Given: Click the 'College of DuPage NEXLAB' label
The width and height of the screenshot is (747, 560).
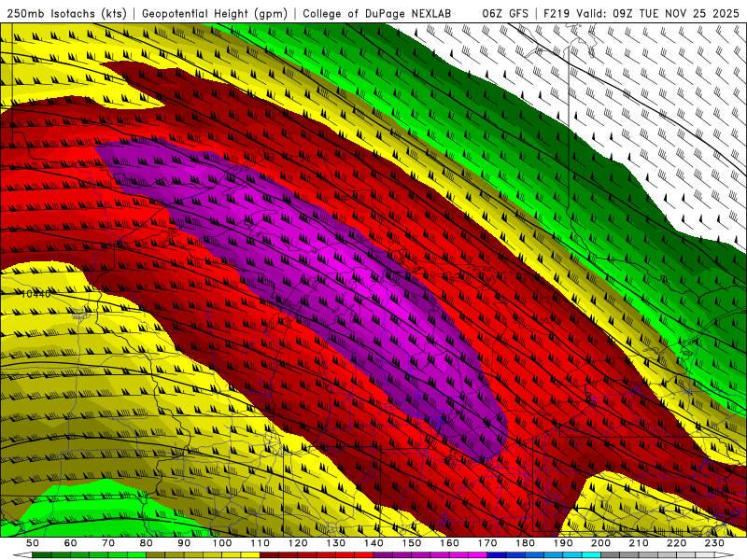Looking at the screenshot, I should [x=376, y=13].
